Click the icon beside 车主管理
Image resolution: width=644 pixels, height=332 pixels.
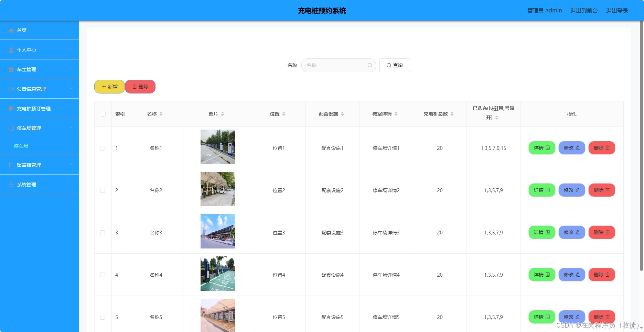(x=11, y=70)
